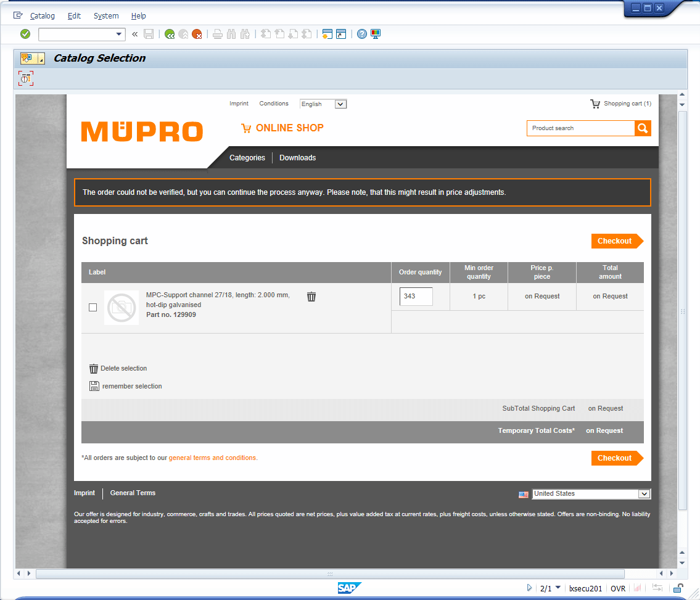The image size is (700, 600).
Task: Click the Find binoculars icon
Action: click(231, 34)
